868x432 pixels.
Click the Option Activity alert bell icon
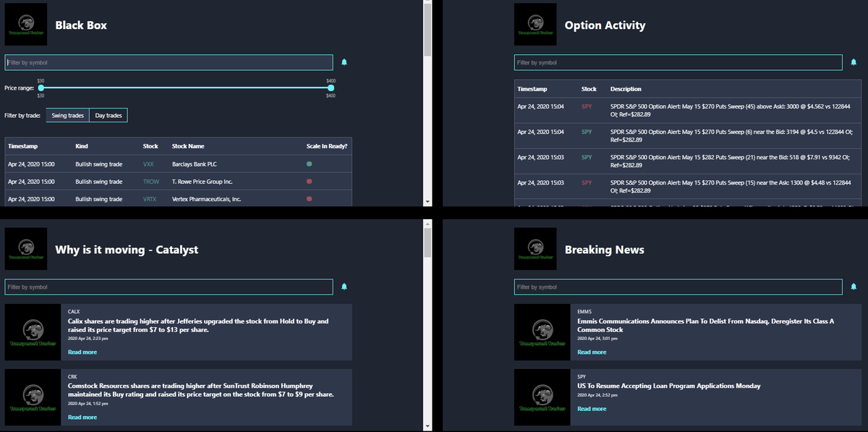(854, 62)
